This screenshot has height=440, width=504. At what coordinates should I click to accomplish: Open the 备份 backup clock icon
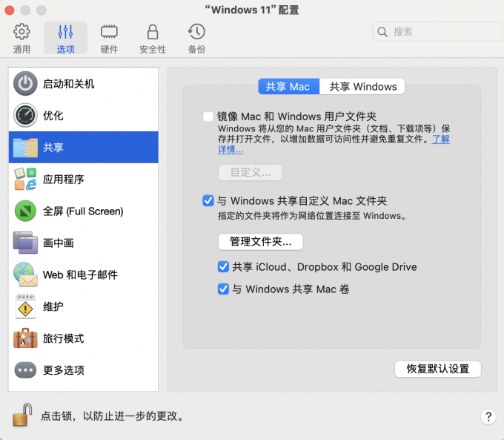(196, 32)
